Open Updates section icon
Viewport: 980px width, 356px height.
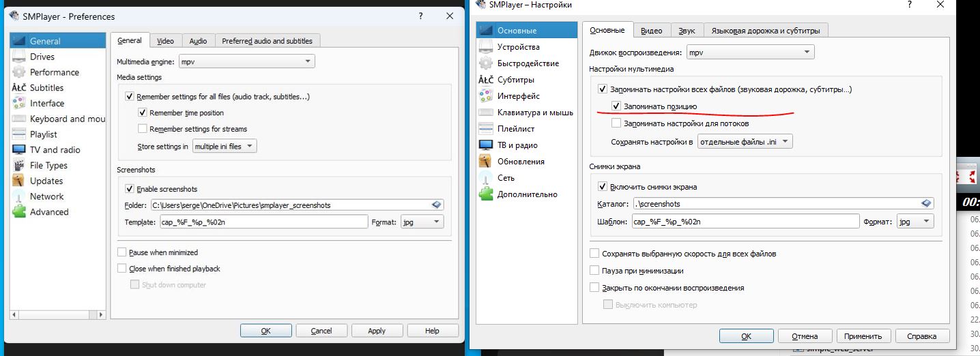(x=18, y=181)
